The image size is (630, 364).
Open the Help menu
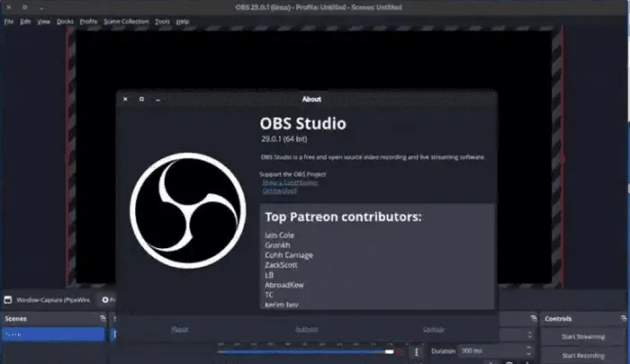183,22
